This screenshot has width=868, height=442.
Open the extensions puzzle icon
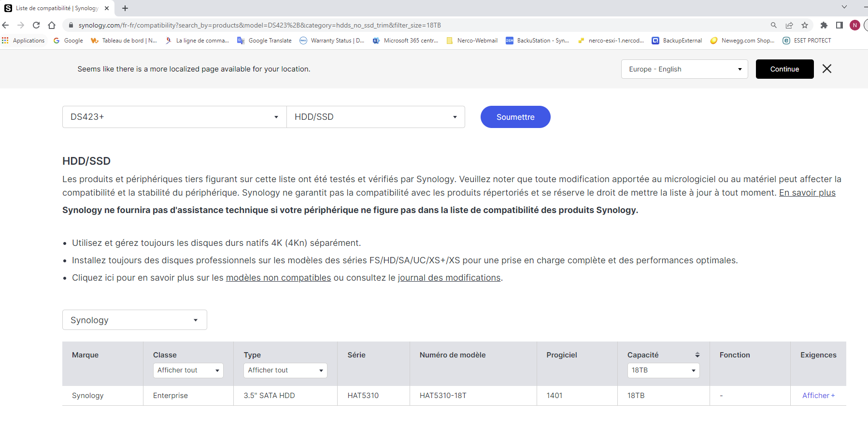point(824,25)
